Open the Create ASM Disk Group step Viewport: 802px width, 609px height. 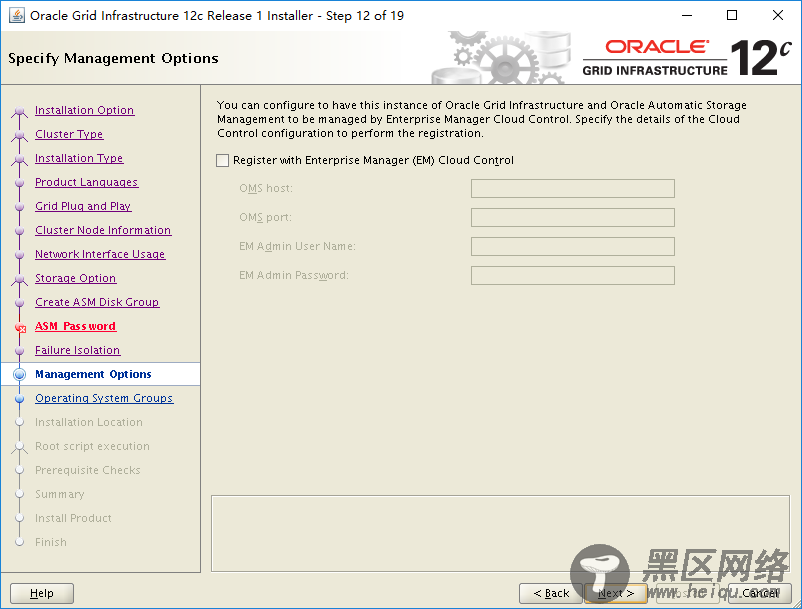click(97, 303)
